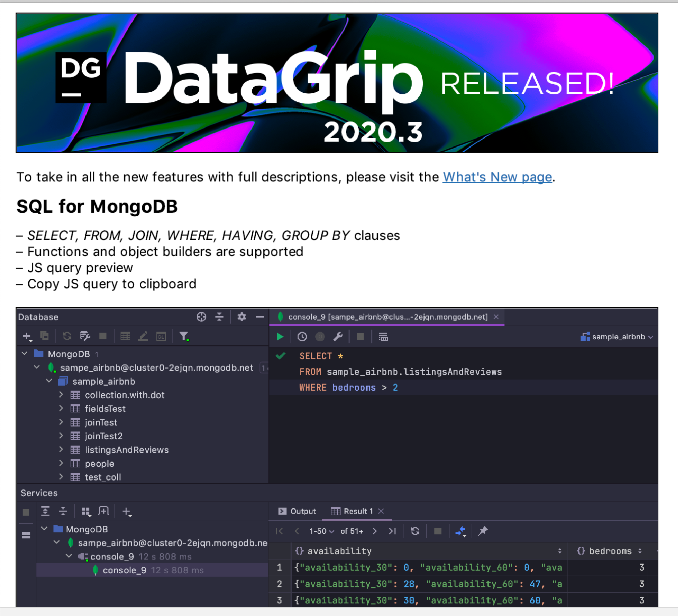This screenshot has width=678, height=616.
Task: Open the Database tree filter funnel
Action: click(x=184, y=336)
